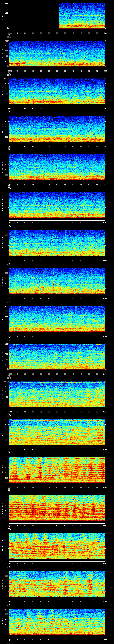Select the spectrogram panel starting at 4:06:00
The width and height of the screenshot is (114, 644).
pos(57,91)
